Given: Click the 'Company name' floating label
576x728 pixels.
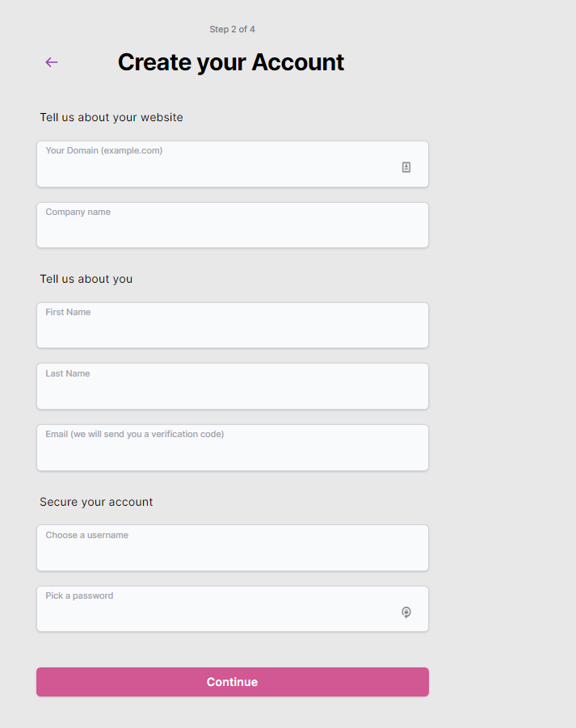Looking at the screenshot, I should 78,212.
